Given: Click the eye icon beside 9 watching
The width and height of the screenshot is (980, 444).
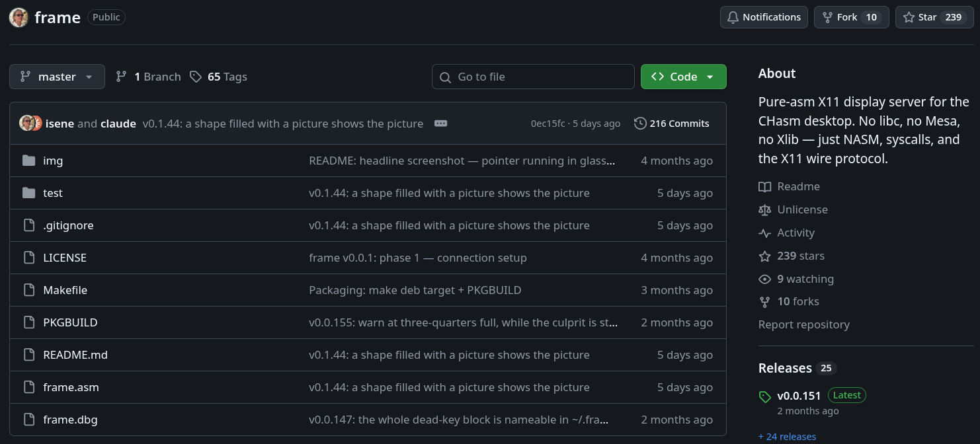Looking at the screenshot, I should click(765, 279).
